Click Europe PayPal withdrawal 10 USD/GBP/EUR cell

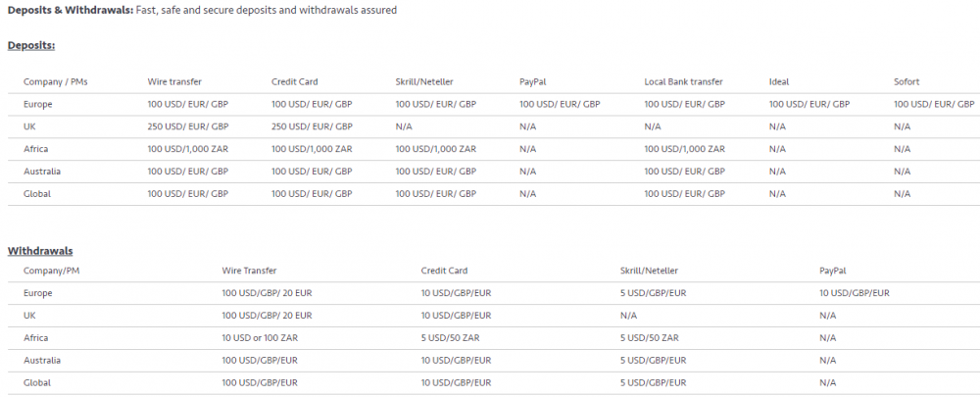[x=855, y=293]
